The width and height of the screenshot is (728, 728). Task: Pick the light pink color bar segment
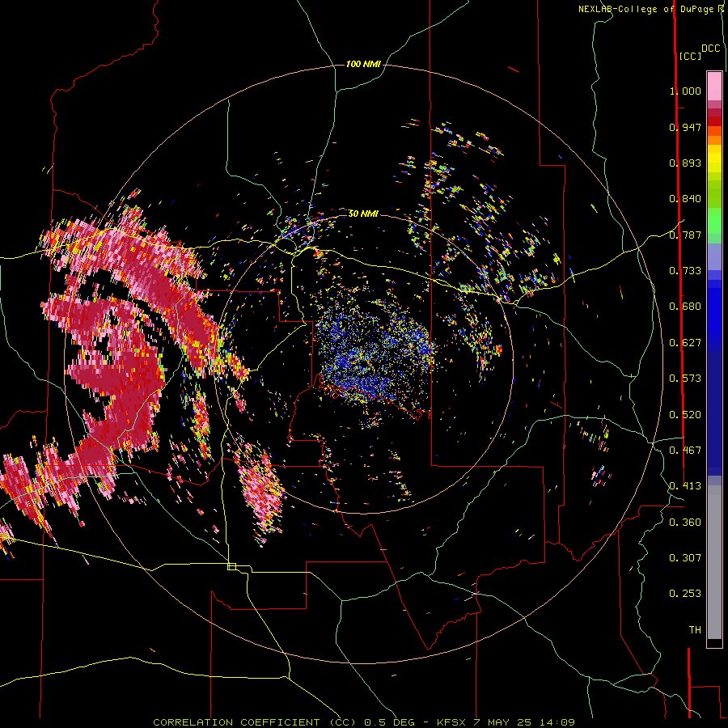[x=714, y=86]
